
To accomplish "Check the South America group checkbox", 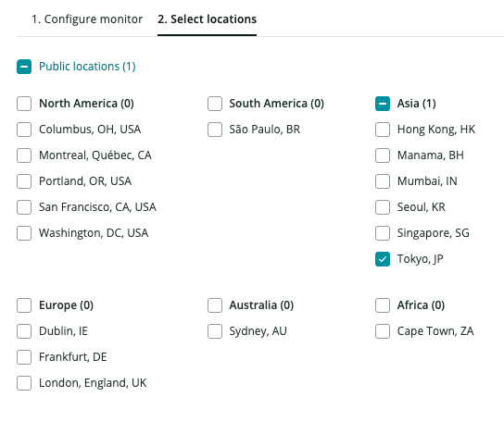I will pyautogui.click(x=215, y=104).
